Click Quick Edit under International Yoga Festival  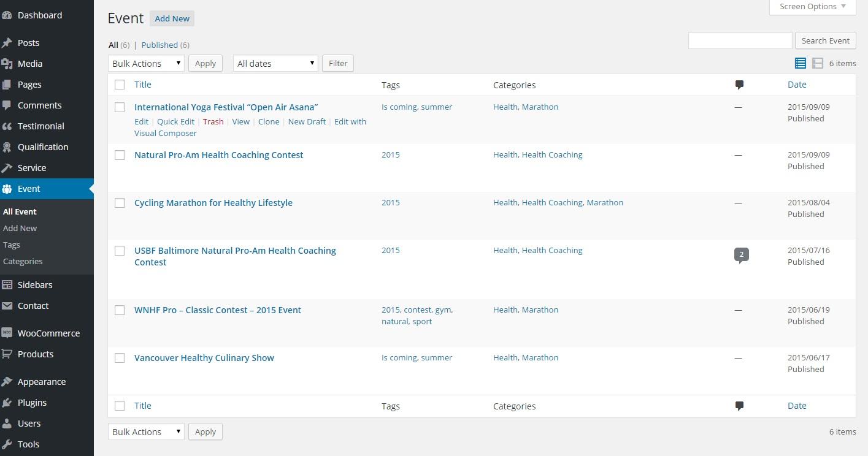[175, 121]
